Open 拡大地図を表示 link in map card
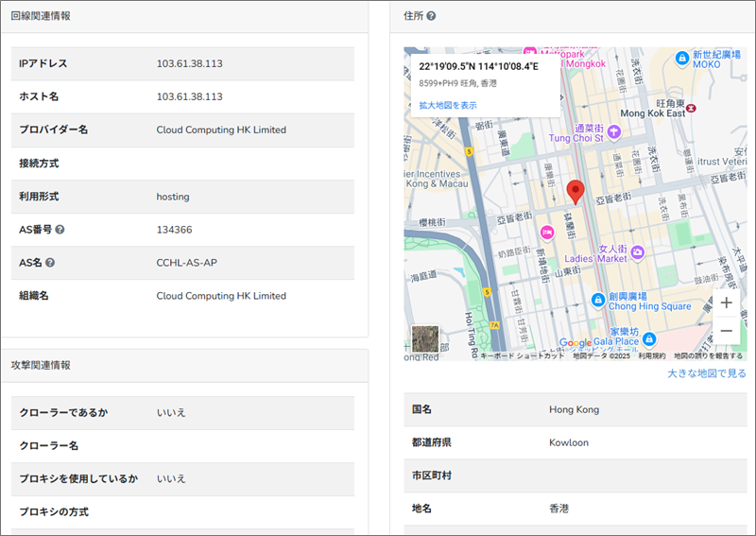 pyautogui.click(x=448, y=105)
